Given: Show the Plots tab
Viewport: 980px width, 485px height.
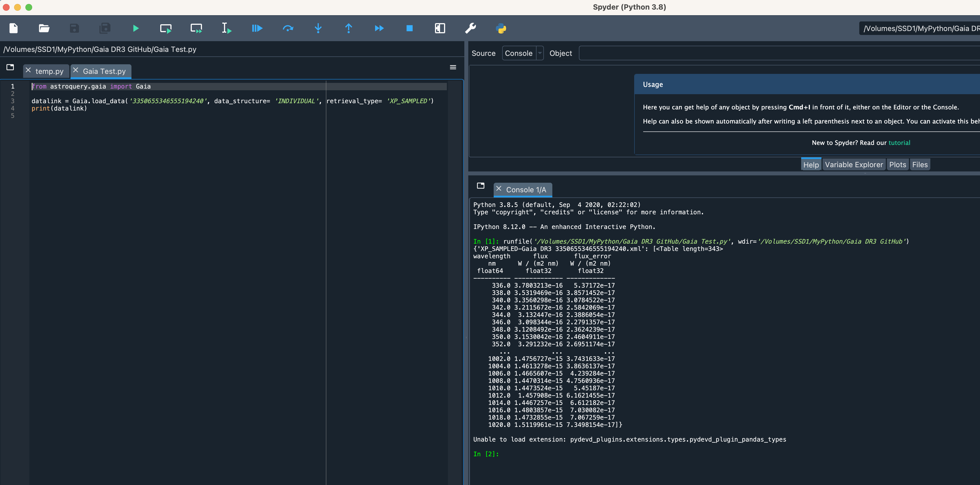Looking at the screenshot, I should tap(897, 165).
